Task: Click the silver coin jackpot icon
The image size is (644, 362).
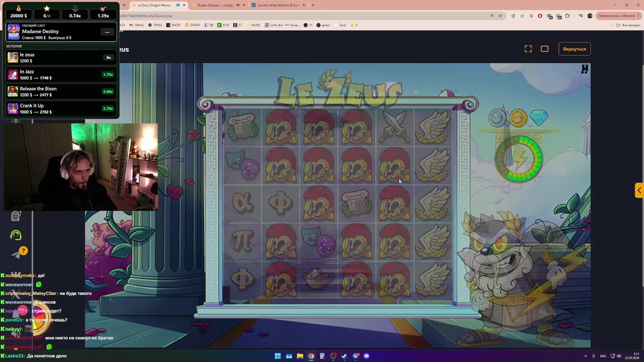Action: (498, 118)
